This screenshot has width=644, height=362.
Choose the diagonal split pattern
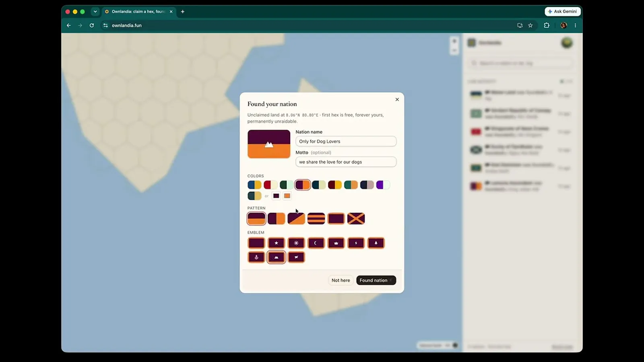(x=296, y=218)
